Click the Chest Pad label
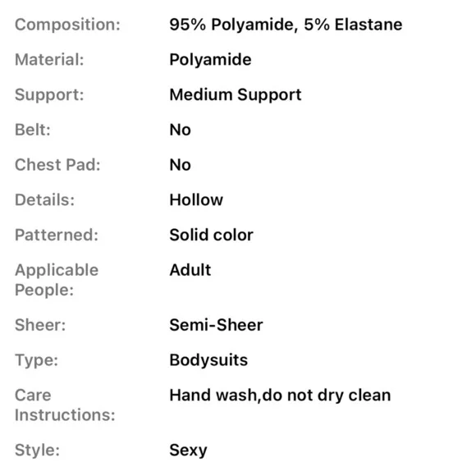 coord(57,165)
